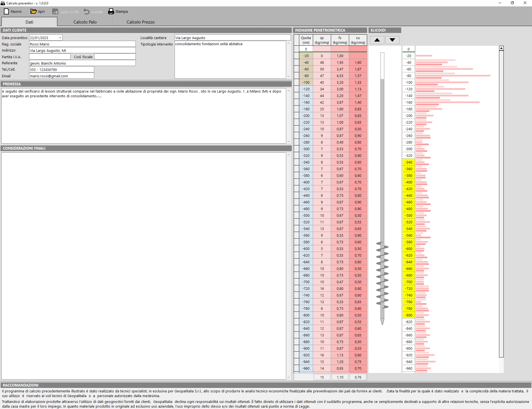Click the Cod. fiscale input field
This screenshot has width=532, height=409.
click(115, 57)
